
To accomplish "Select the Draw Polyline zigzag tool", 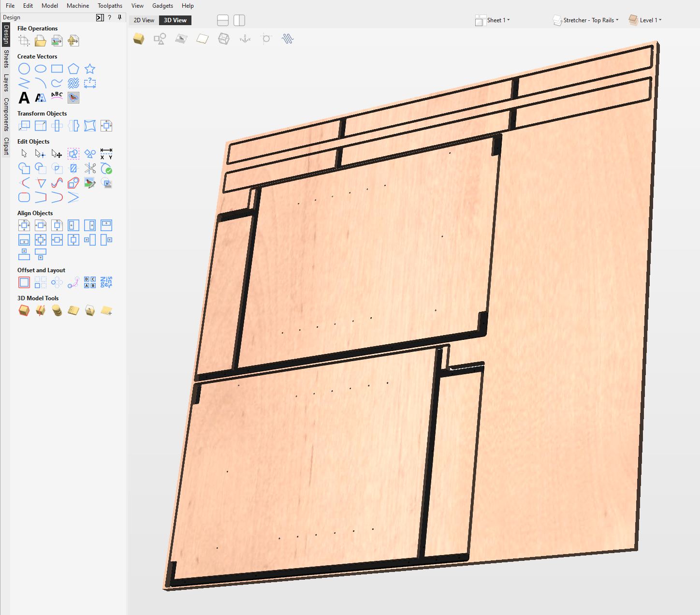I will pyautogui.click(x=24, y=83).
